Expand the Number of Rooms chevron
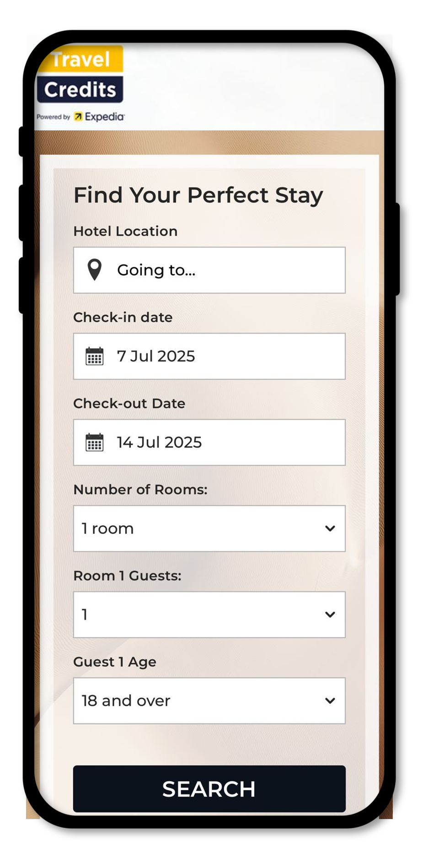 (330, 528)
